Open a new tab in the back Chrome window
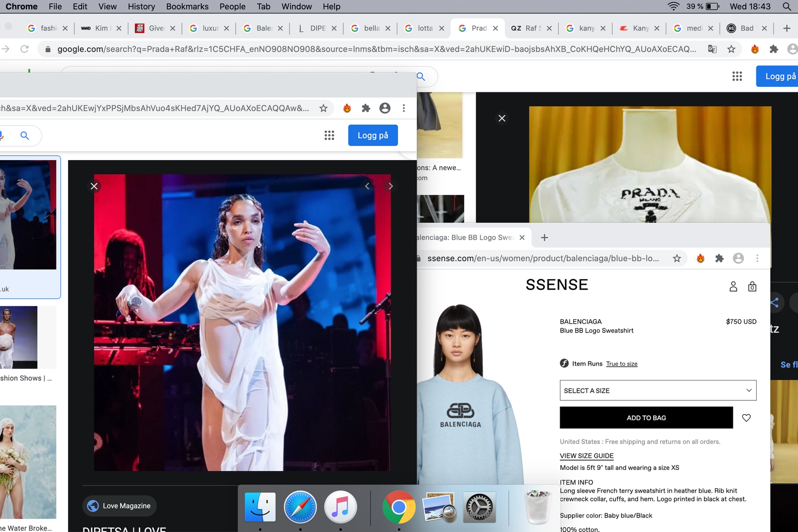Screen dimensions: 798x532 (787, 28)
